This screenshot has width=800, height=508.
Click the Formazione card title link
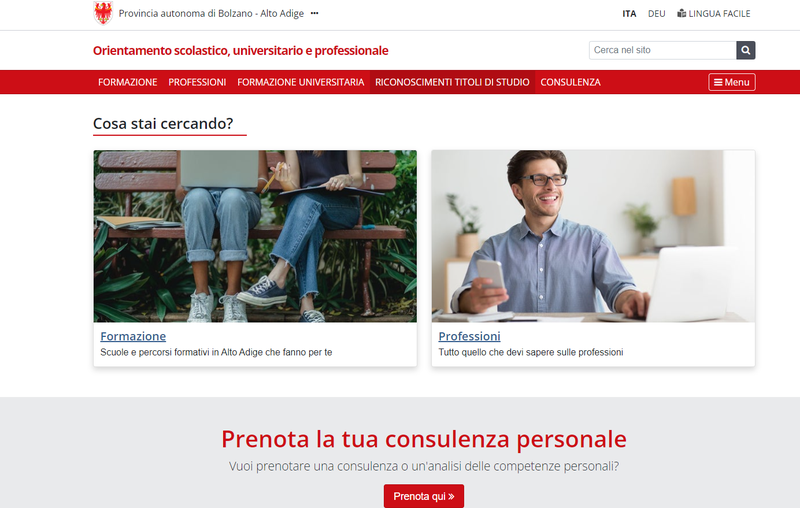(133, 336)
